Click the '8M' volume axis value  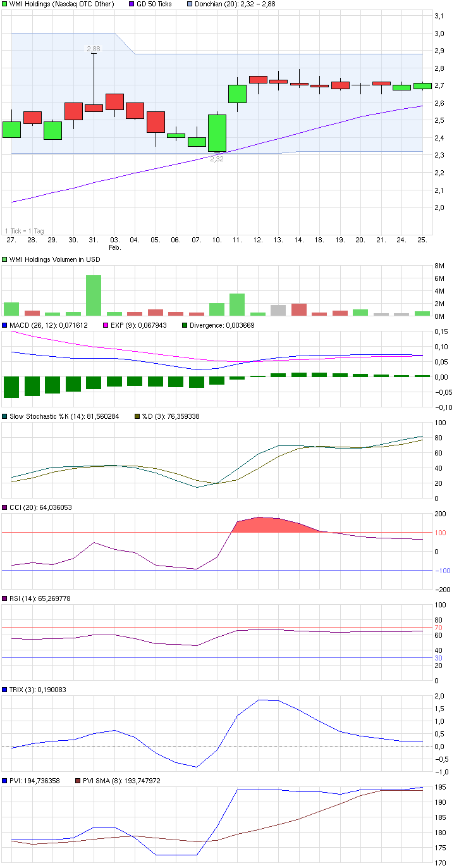click(439, 267)
